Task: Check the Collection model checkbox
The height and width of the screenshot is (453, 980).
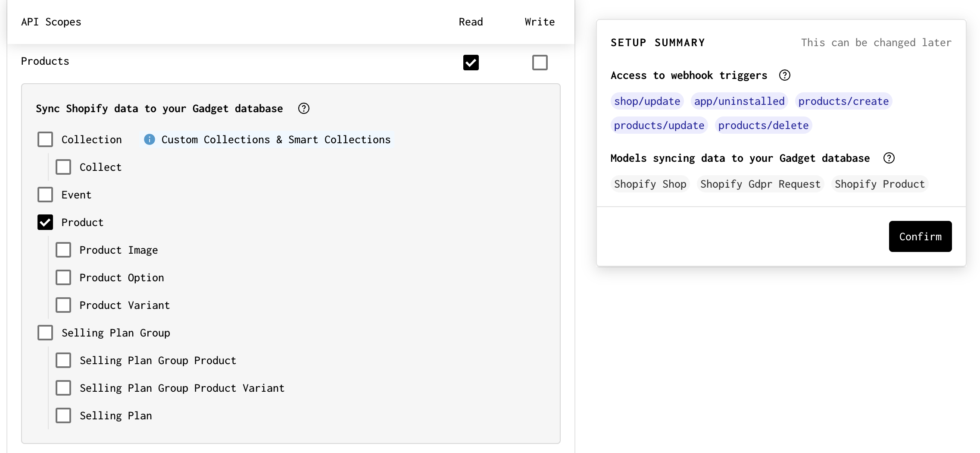Action: coord(45,139)
